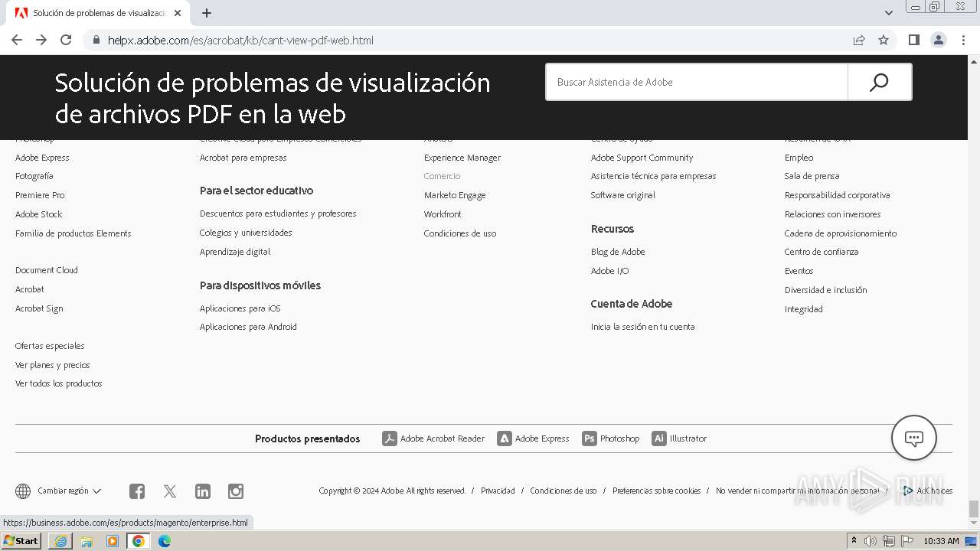Open the Marketo Engage link
980x551 pixels.
(x=455, y=195)
